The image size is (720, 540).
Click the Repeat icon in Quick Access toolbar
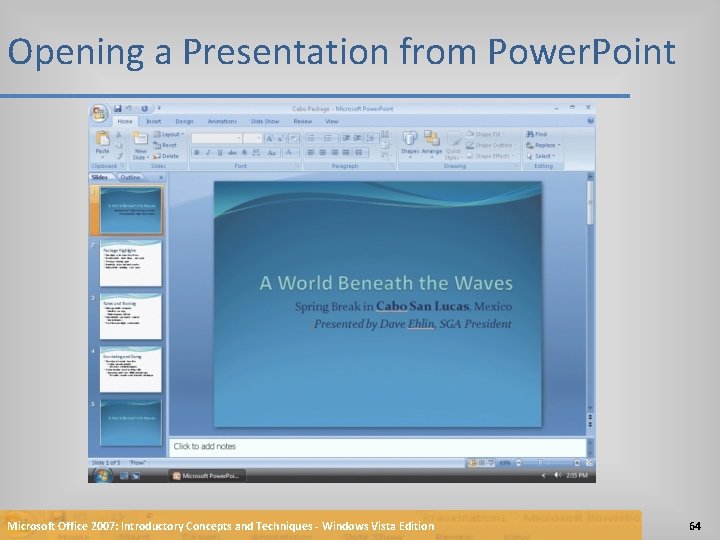(x=145, y=108)
